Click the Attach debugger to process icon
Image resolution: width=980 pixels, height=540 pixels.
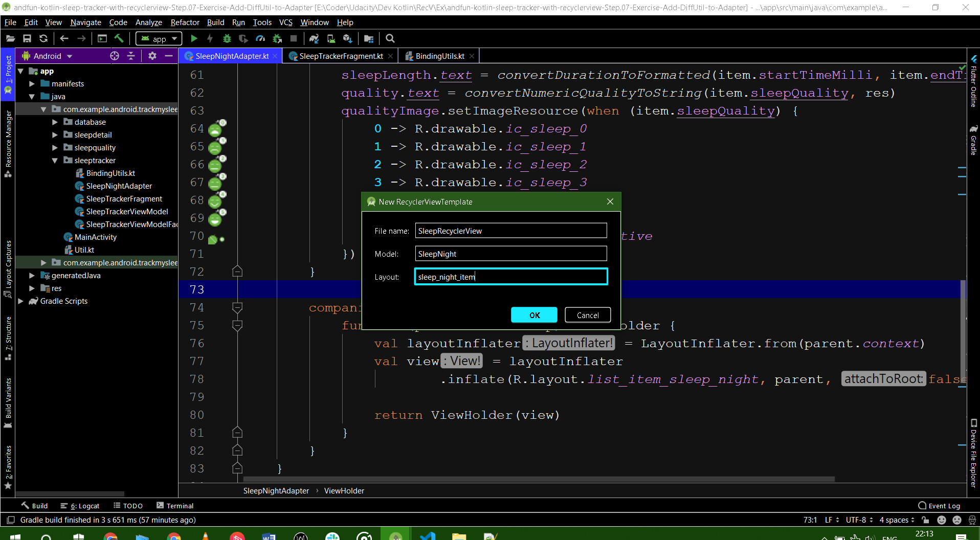pos(277,38)
